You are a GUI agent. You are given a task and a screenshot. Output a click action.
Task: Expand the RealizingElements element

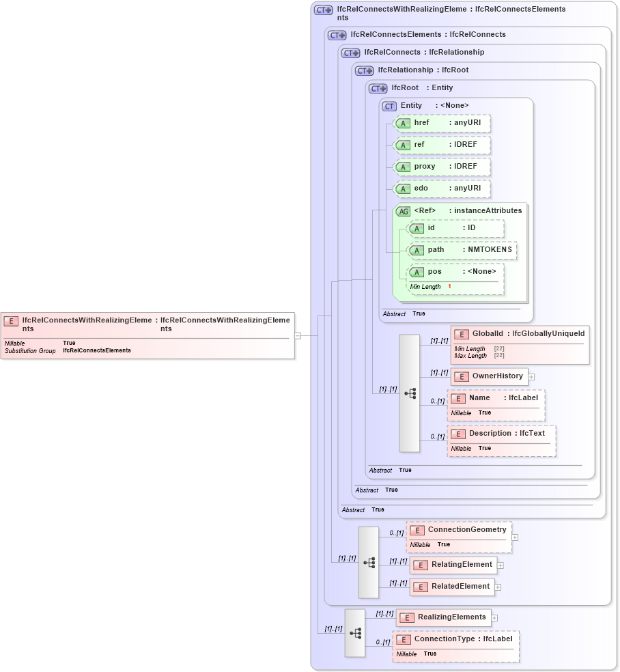click(x=493, y=617)
